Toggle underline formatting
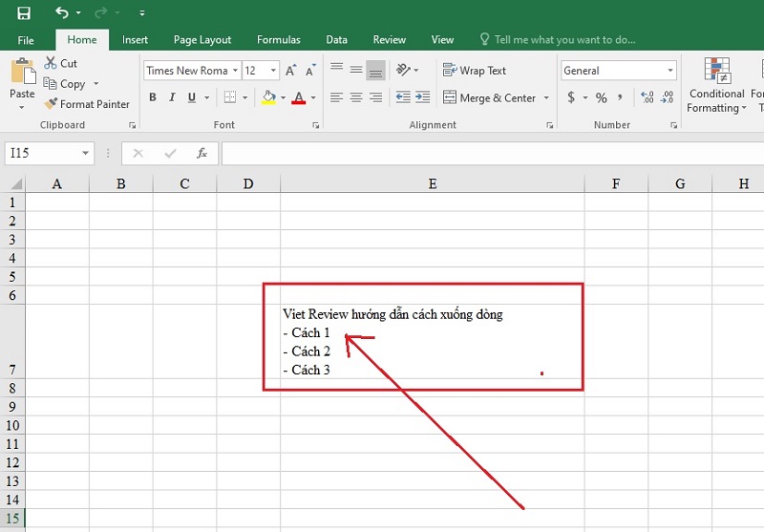 [x=192, y=97]
